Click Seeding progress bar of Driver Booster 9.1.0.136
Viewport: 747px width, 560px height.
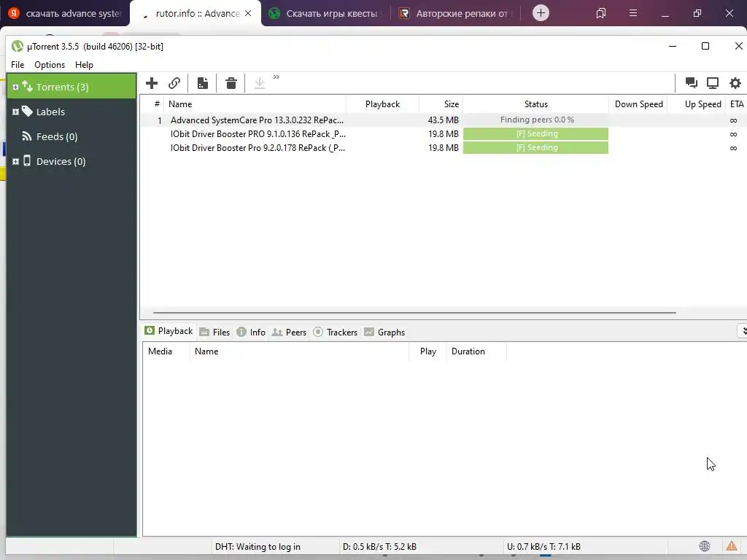tap(536, 134)
